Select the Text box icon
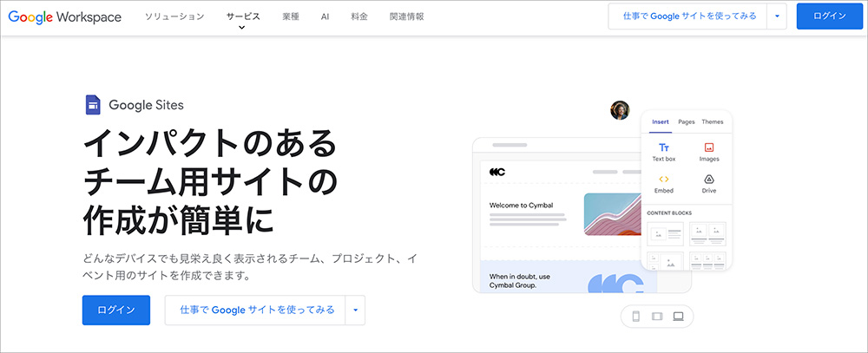Viewport: 868px width, 353px height. [664, 147]
